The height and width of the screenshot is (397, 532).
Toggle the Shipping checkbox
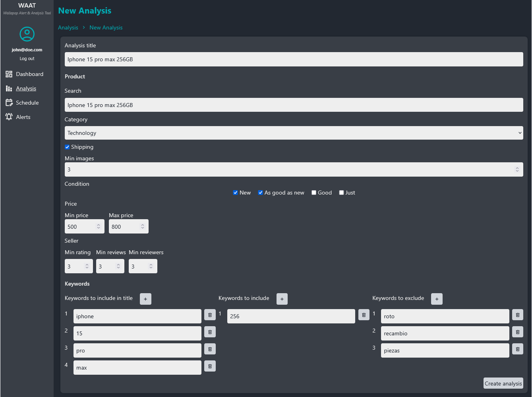pos(67,147)
